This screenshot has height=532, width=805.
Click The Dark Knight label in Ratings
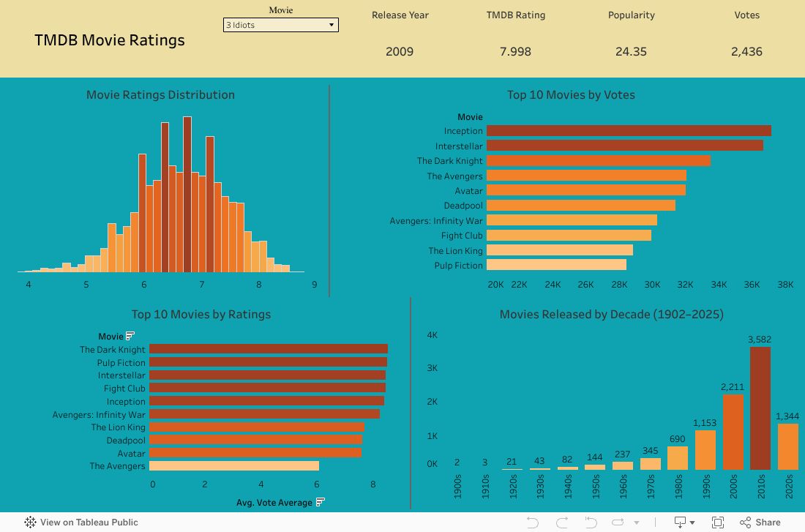[113, 350]
